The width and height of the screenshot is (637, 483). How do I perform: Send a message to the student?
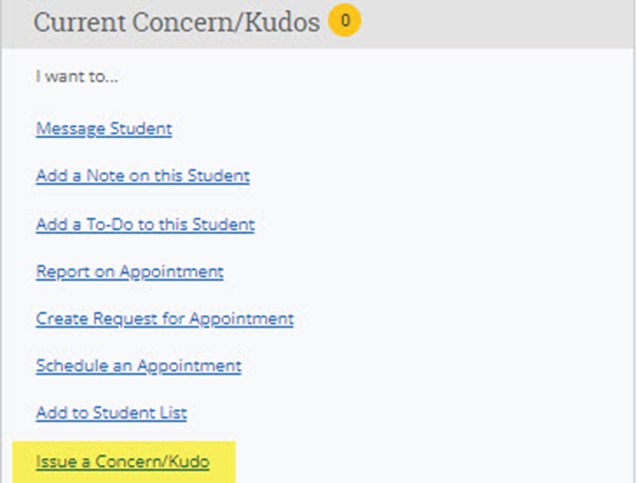point(104,128)
